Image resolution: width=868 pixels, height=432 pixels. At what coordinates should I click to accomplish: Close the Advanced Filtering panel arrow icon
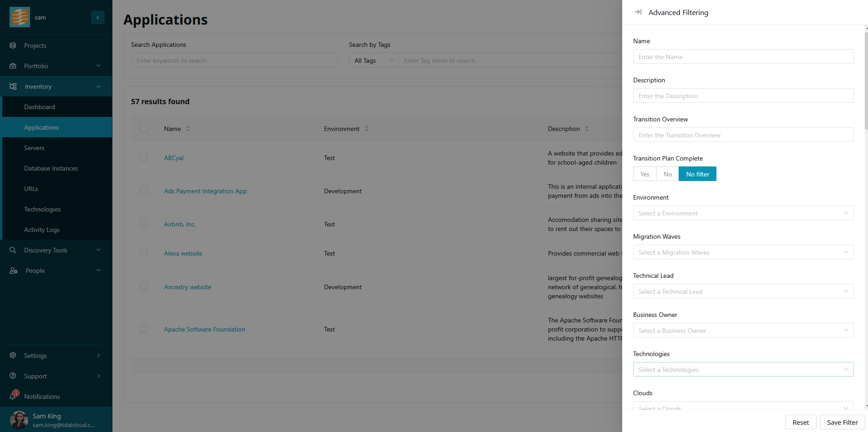tap(638, 12)
